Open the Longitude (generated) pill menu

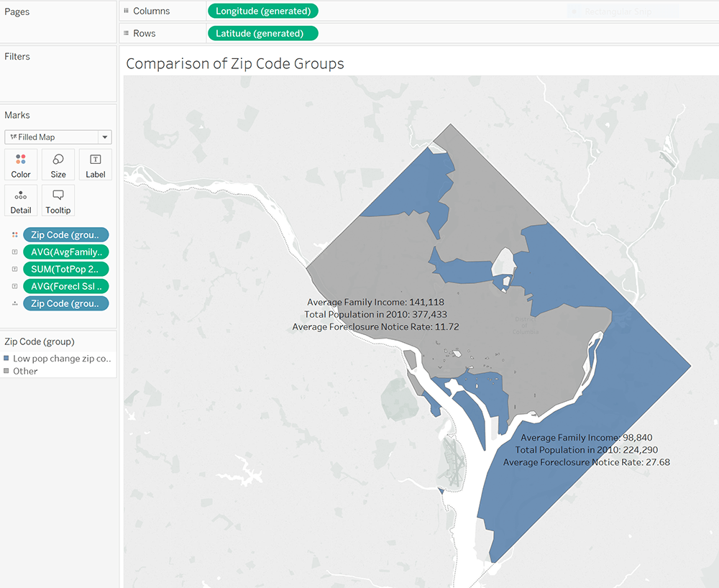pos(262,11)
